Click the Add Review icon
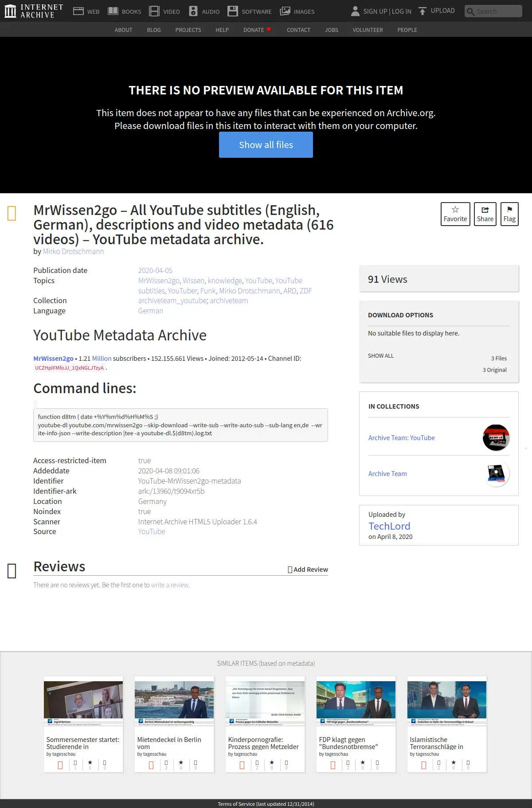The width and height of the screenshot is (532, 808). [290, 570]
